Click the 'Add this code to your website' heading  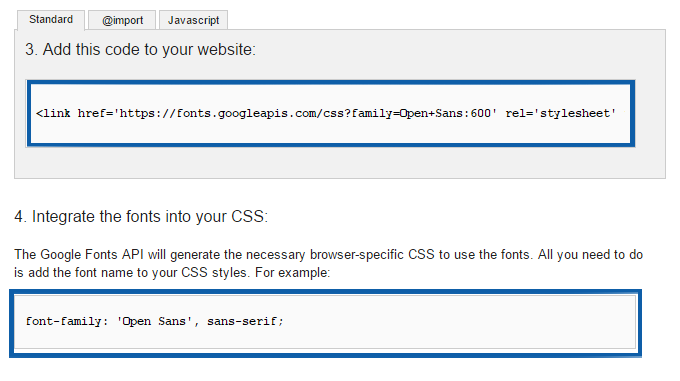[140, 49]
